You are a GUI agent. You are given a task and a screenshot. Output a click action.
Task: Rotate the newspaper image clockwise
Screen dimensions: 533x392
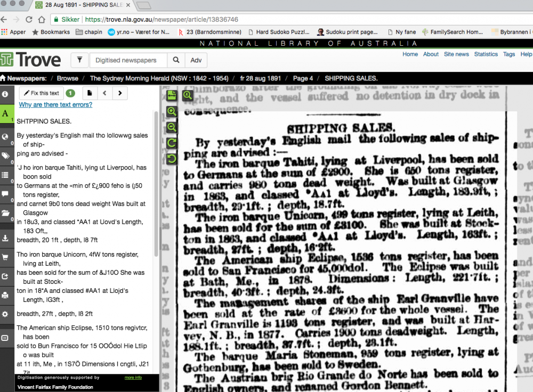pyautogui.click(x=172, y=143)
